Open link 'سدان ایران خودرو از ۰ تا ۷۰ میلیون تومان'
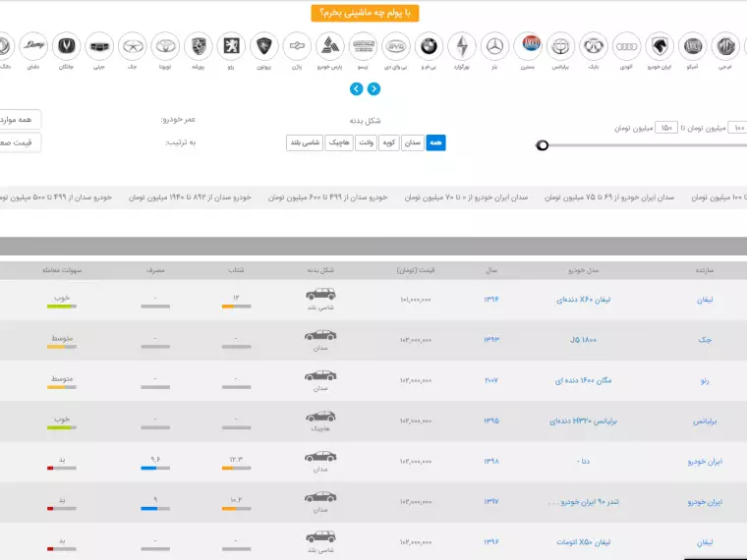The image size is (747, 560). pyautogui.click(x=466, y=197)
